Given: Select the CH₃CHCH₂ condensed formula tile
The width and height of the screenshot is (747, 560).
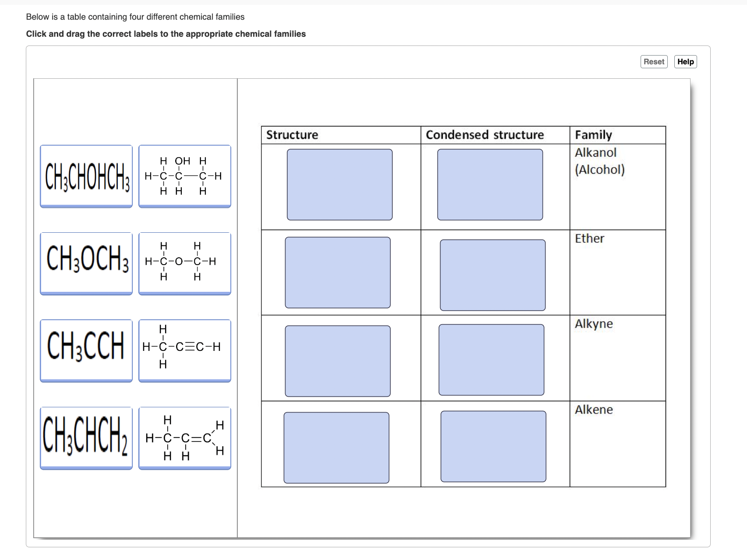Looking at the screenshot, I should (x=86, y=437).
